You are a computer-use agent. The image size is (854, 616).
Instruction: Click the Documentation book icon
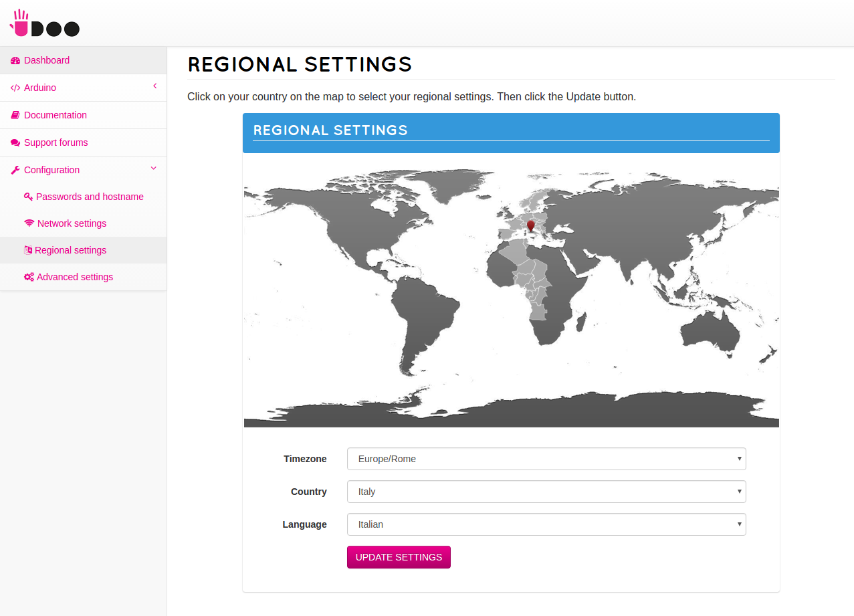pyautogui.click(x=15, y=115)
